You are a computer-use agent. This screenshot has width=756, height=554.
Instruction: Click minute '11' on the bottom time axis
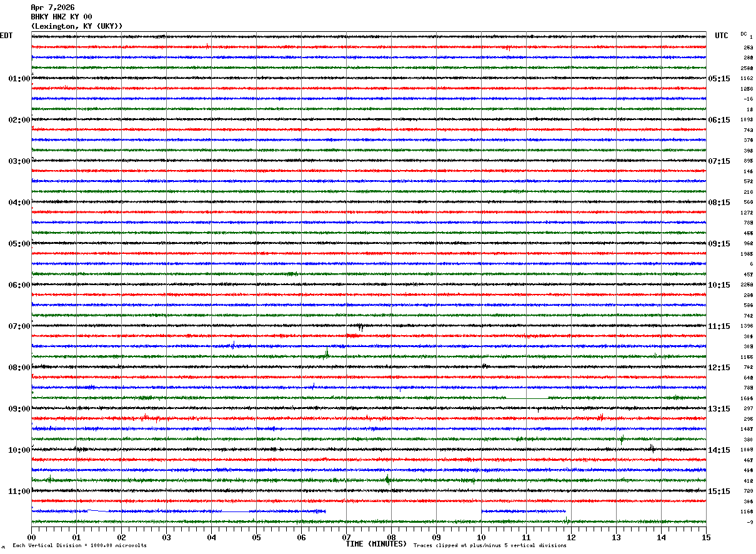tap(526, 537)
